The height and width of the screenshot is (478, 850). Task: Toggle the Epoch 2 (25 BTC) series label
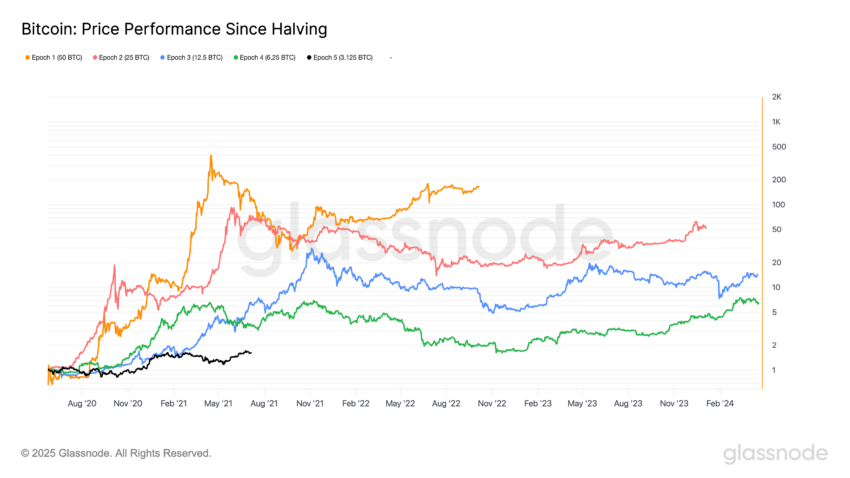[125, 58]
